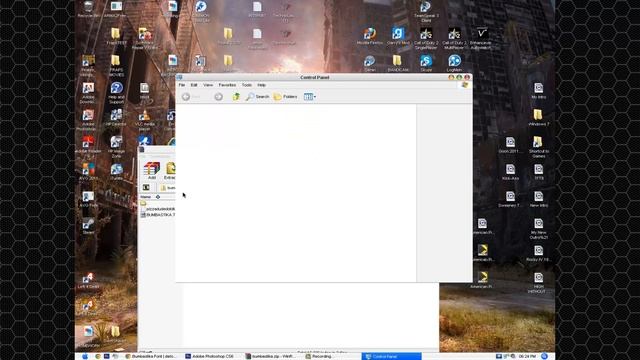Open the FRAPS MOVIES desktop folder
Viewport: 640px width, 360px height.
pyautogui.click(x=116, y=65)
